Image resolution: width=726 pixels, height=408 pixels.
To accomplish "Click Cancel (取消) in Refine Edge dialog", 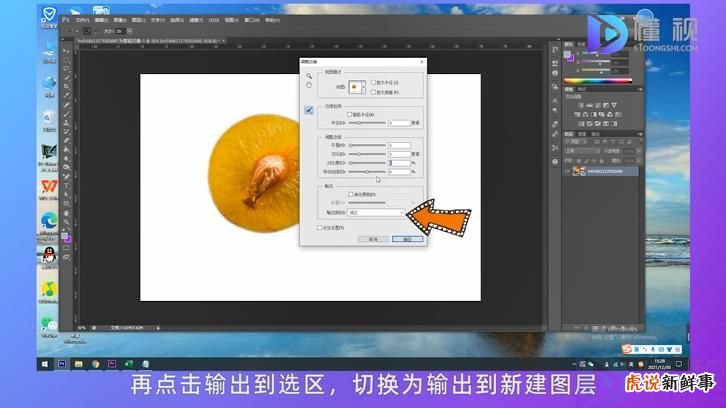I will coord(373,239).
